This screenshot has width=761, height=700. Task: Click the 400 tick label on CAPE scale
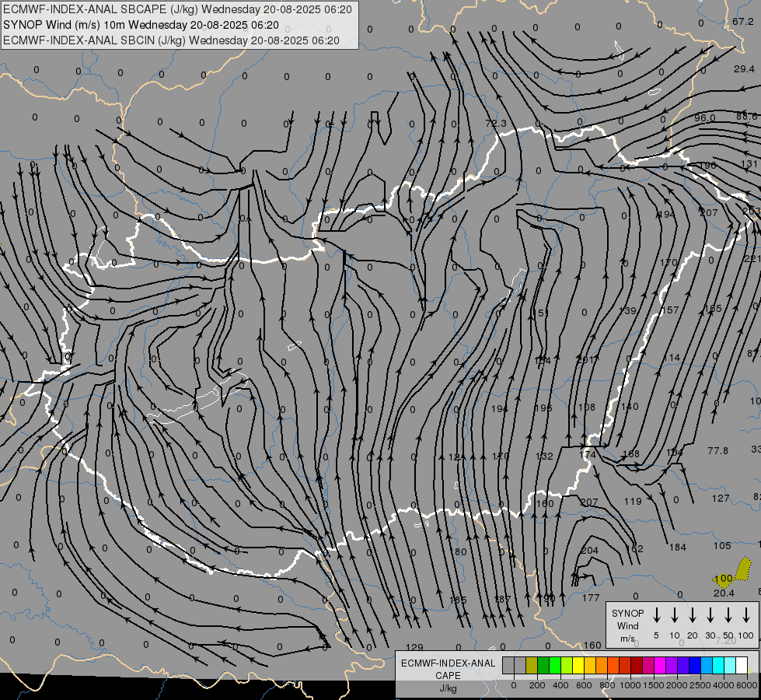[560, 685]
